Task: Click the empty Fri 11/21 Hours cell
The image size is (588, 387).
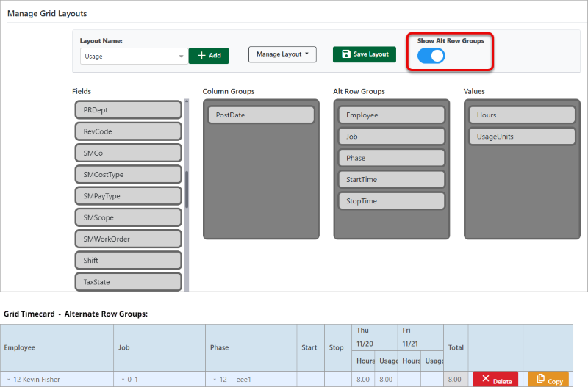Action: (409, 379)
